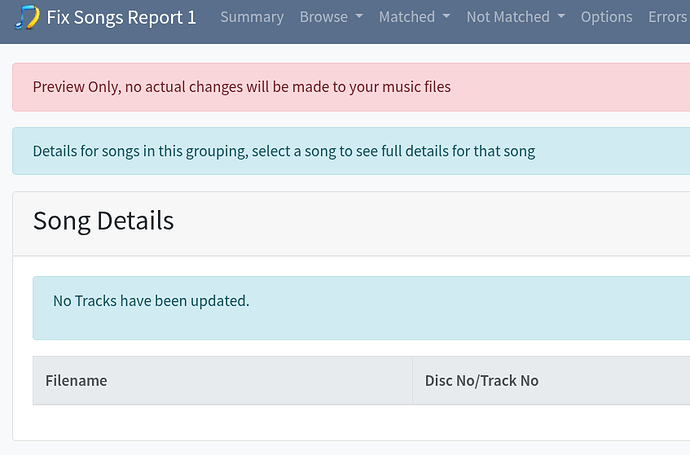Image resolution: width=690 pixels, height=455 pixels.
Task: Click the caret arrow beside Matched
Action: [446, 17]
